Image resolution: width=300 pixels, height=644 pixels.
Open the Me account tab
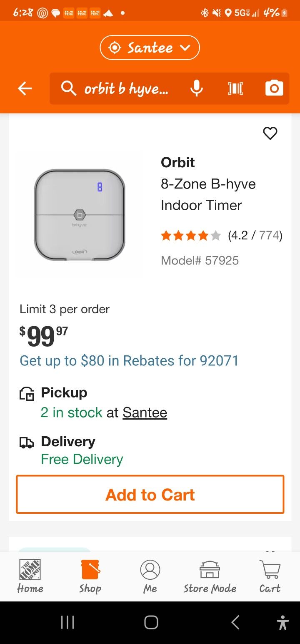click(150, 576)
